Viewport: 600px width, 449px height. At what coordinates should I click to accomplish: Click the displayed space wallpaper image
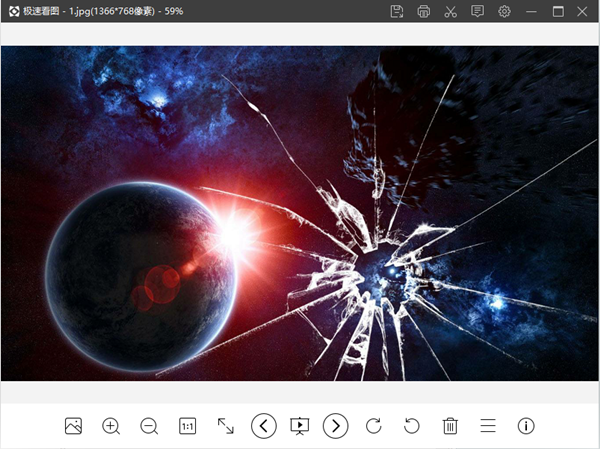(x=300, y=213)
